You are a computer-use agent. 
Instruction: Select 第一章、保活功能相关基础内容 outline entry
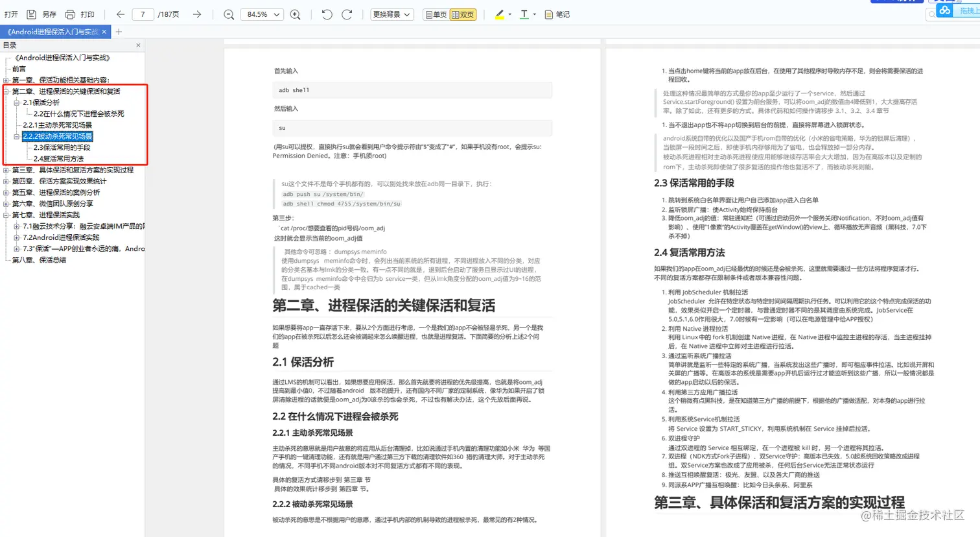point(62,80)
